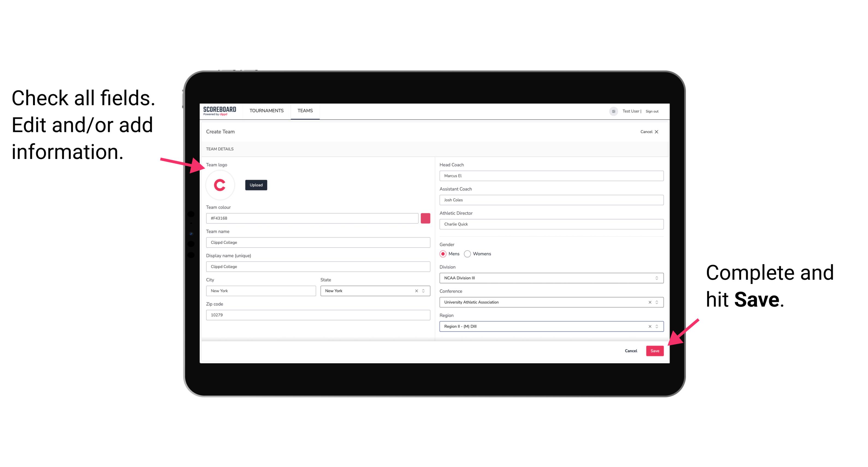The width and height of the screenshot is (868, 467).
Task: Click the Cancel button to discard changes
Action: click(x=631, y=350)
